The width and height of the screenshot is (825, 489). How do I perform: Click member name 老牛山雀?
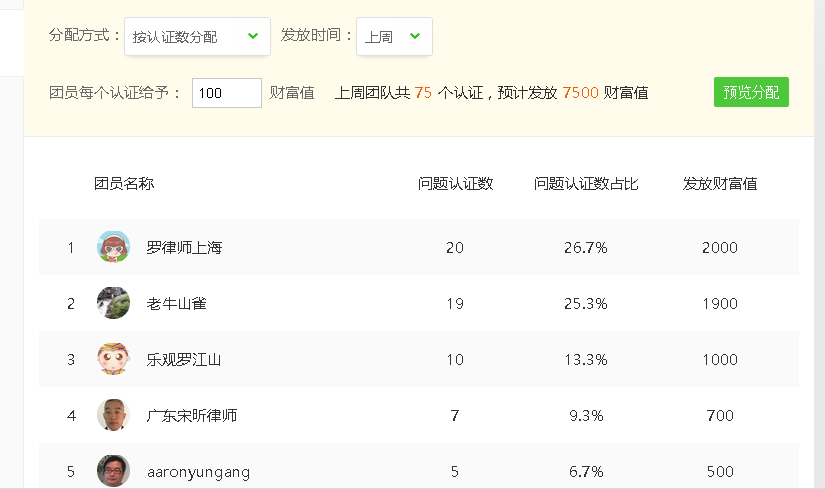pos(176,304)
